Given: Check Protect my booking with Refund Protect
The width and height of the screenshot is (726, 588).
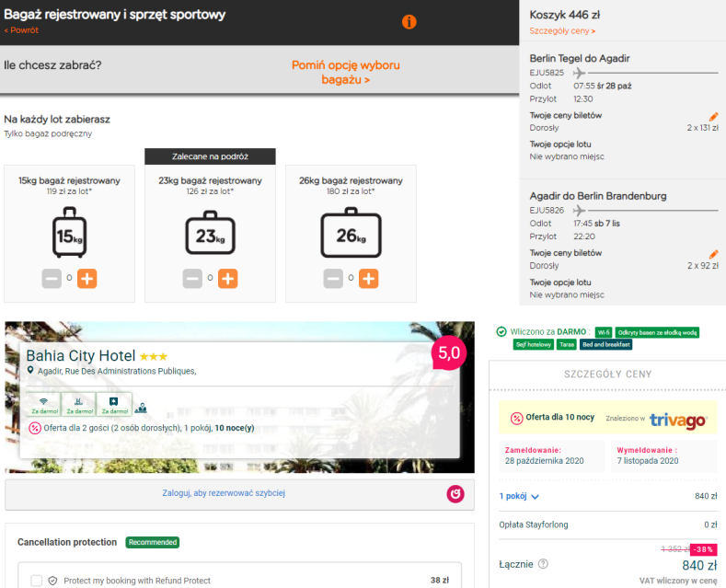Looking at the screenshot, I should click(x=37, y=581).
